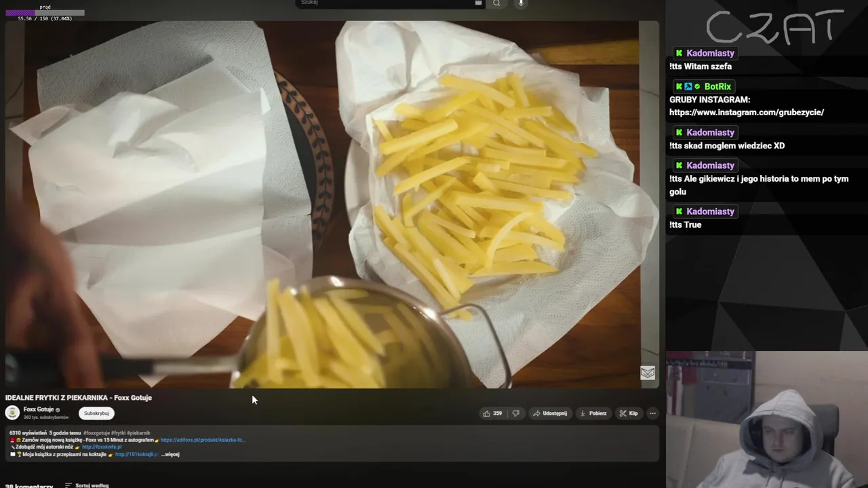This screenshot has width=868, height=488.
Task: Click Kadomiasty name above 'Witam szefa'
Action: click(x=710, y=54)
